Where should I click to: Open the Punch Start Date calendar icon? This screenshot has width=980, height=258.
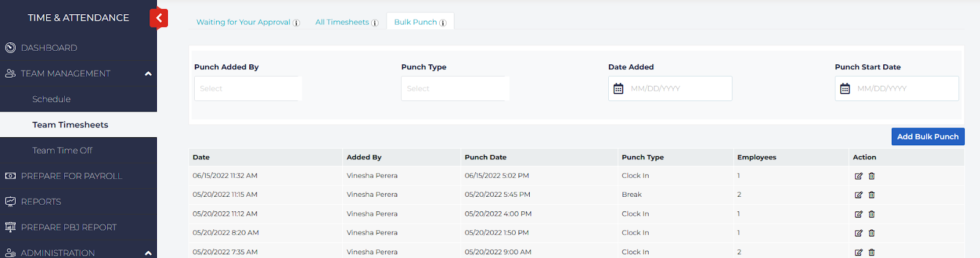845,89
